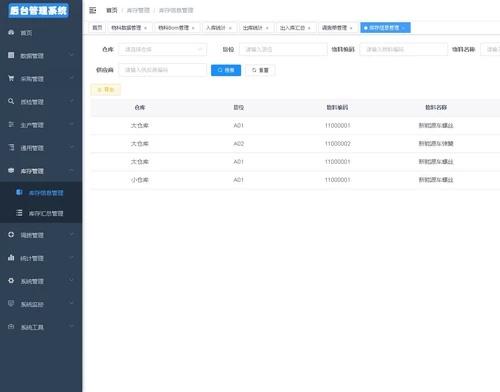Click the A02 location cell

click(x=239, y=144)
